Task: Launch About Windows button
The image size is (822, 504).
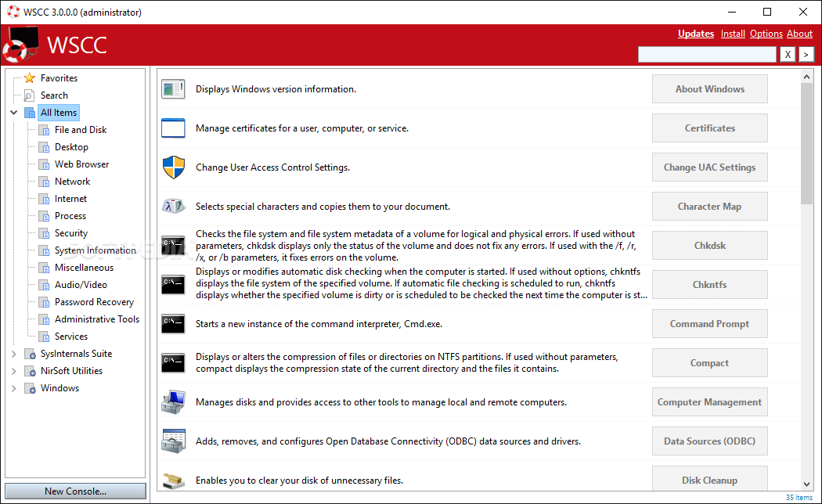Action: point(710,89)
